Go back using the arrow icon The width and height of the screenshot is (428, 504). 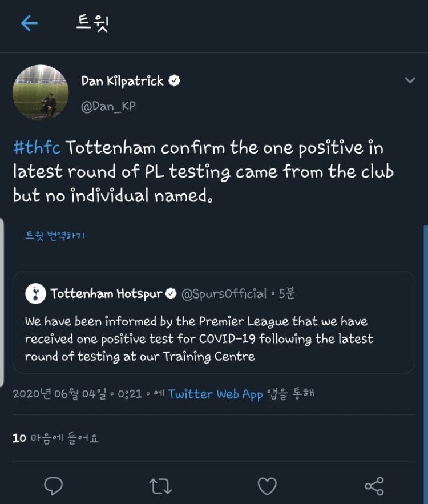29,23
